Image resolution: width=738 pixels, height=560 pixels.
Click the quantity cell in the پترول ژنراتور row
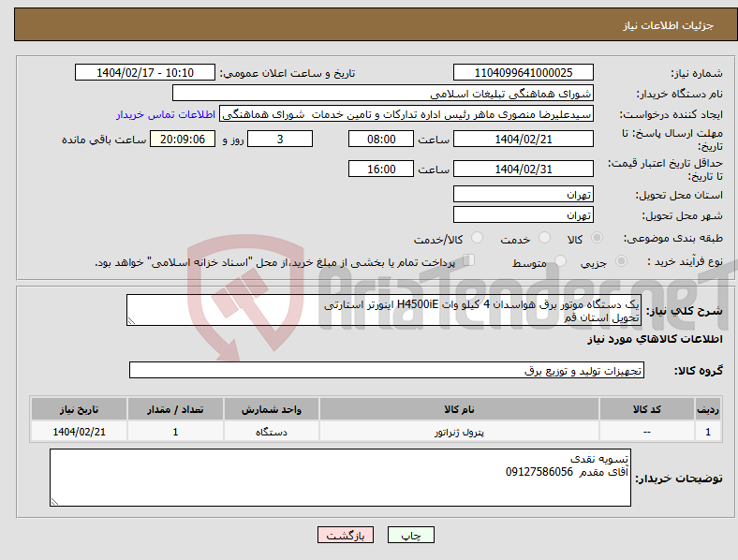click(175, 432)
